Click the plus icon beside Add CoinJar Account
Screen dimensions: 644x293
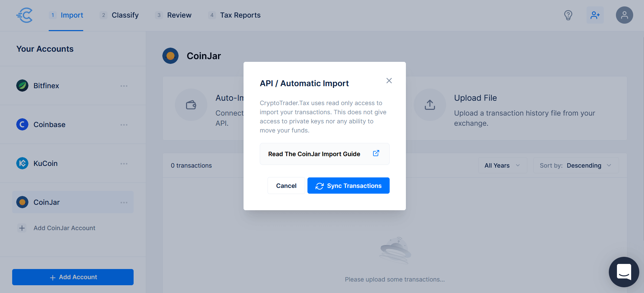[22, 228]
